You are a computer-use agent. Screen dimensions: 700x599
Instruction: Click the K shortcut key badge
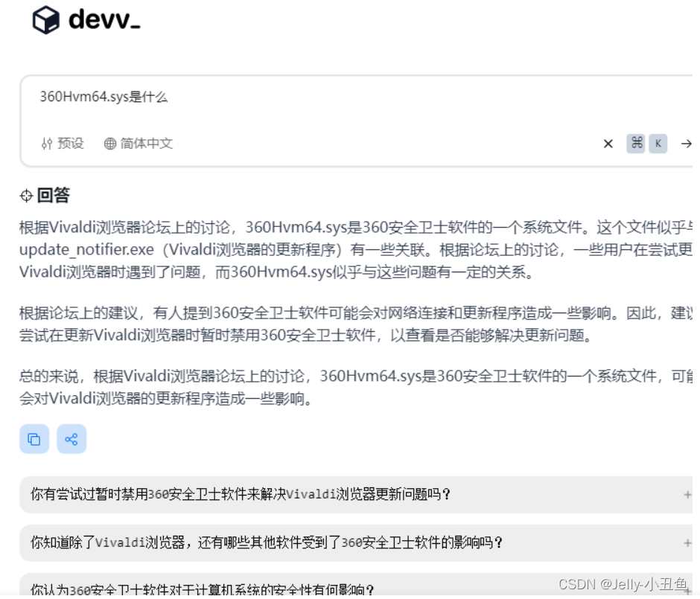[658, 144]
